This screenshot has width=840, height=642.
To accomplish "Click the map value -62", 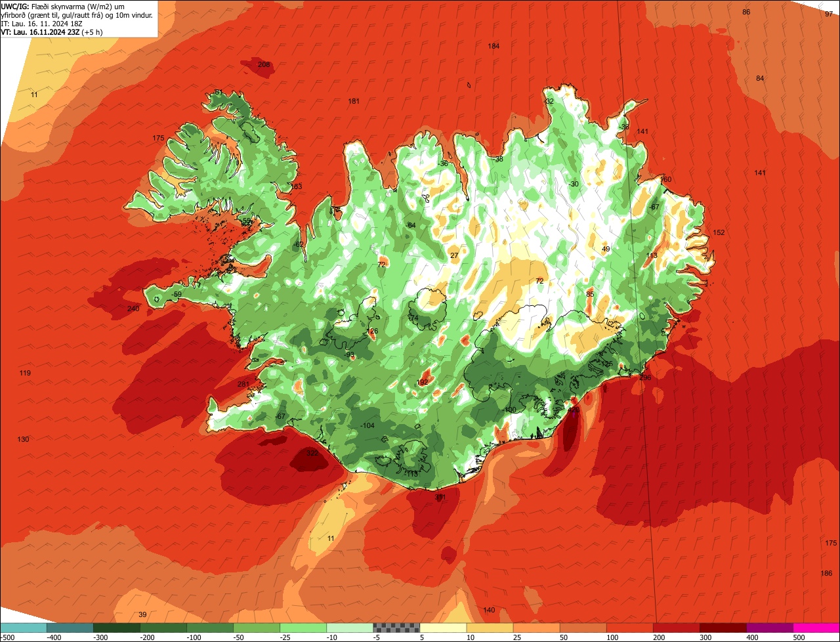I will [299, 244].
